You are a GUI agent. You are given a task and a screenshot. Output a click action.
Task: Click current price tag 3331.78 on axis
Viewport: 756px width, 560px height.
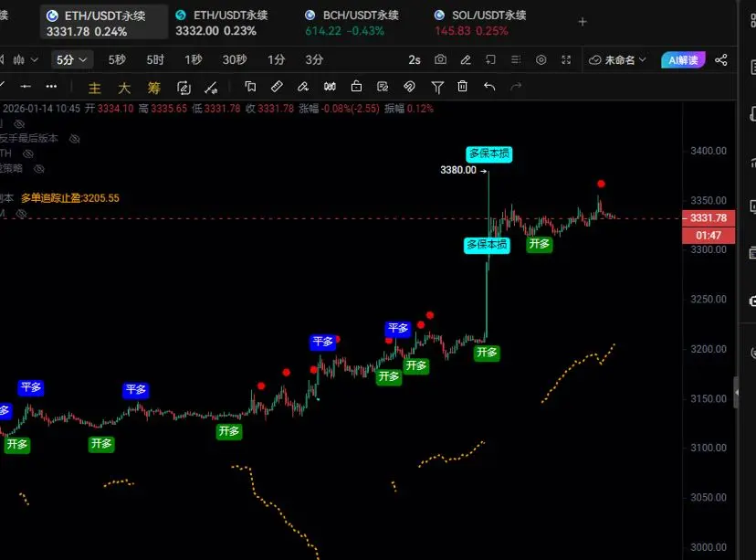coord(709,218)
